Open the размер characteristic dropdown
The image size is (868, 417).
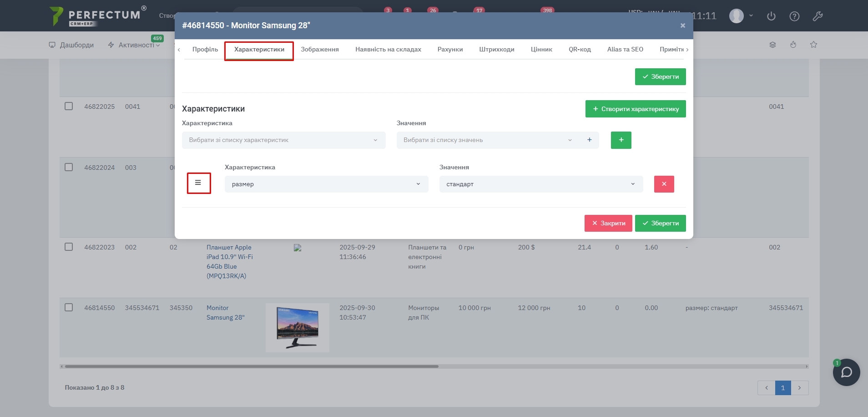coord(326,184)
